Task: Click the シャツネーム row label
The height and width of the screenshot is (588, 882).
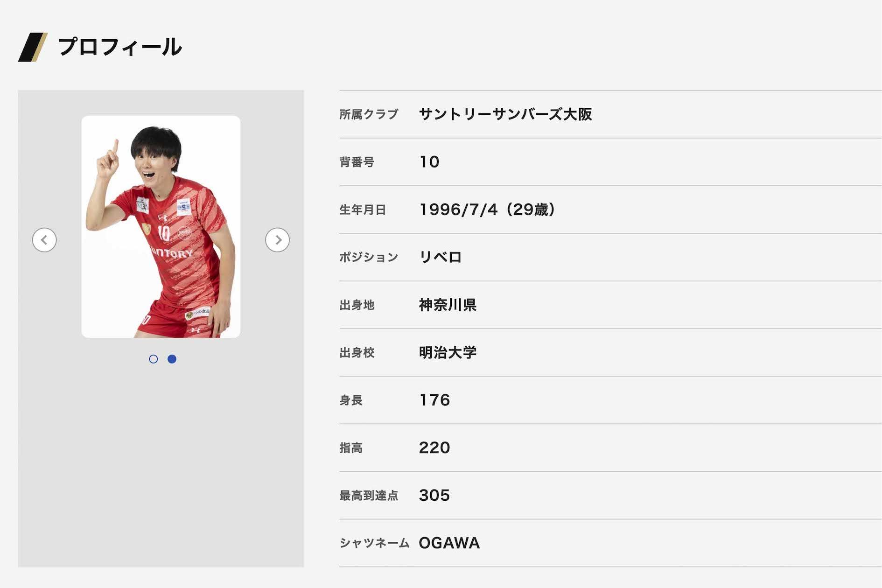Action: [x=374, y=543]
